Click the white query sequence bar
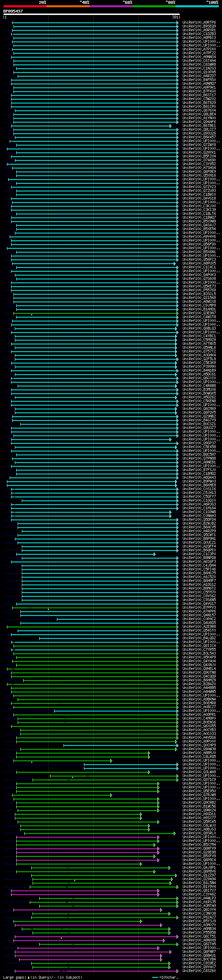 (92, 14)
